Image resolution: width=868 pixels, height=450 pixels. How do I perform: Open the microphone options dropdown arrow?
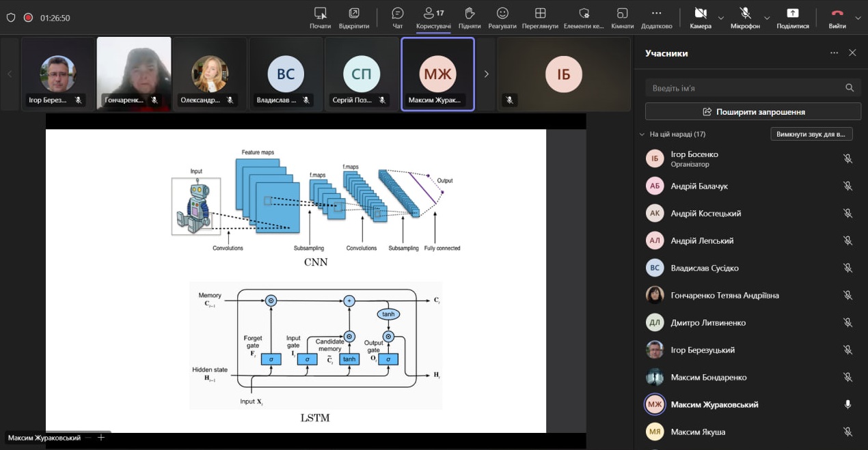(767, 18)
